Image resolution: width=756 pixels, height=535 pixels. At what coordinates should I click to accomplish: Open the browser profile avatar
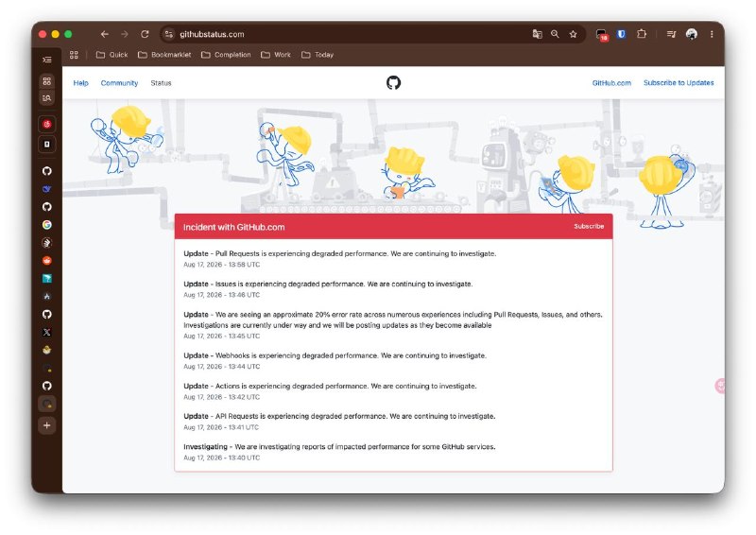pos(692,34)
